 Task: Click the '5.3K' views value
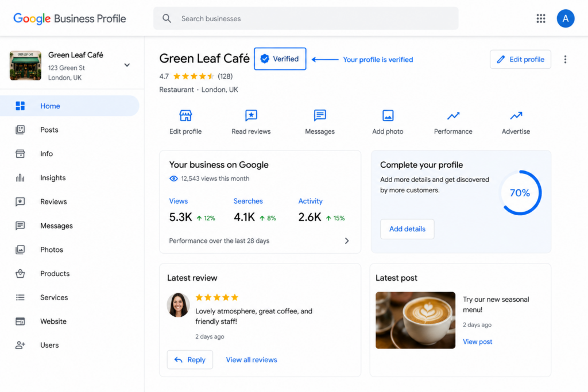point(181,218)
